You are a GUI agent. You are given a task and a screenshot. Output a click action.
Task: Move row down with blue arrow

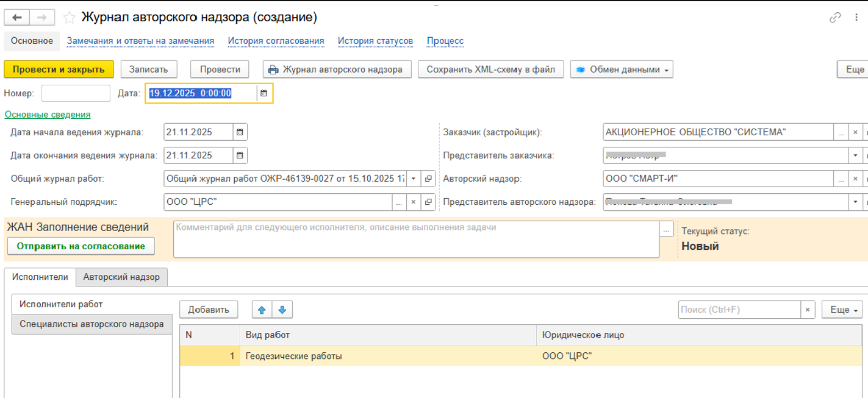coord(282,310)
